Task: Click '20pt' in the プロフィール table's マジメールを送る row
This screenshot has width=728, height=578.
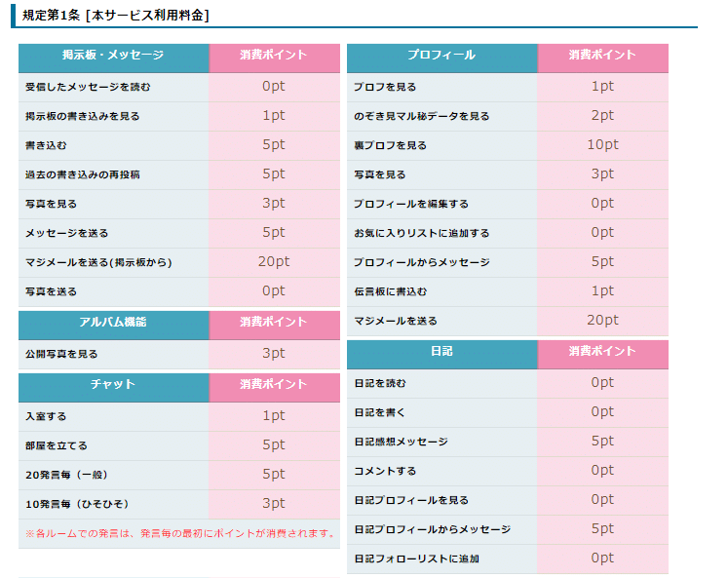Action: [602, 321]
